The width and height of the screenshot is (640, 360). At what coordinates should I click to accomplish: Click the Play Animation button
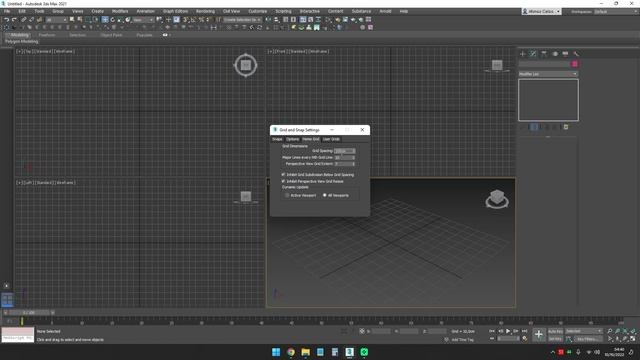coord(508,331)
